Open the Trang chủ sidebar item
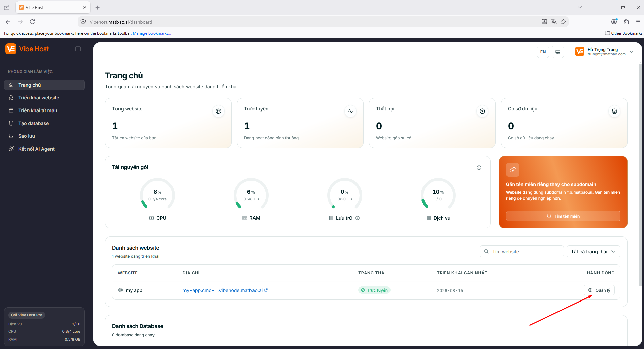 pos(44,85)
